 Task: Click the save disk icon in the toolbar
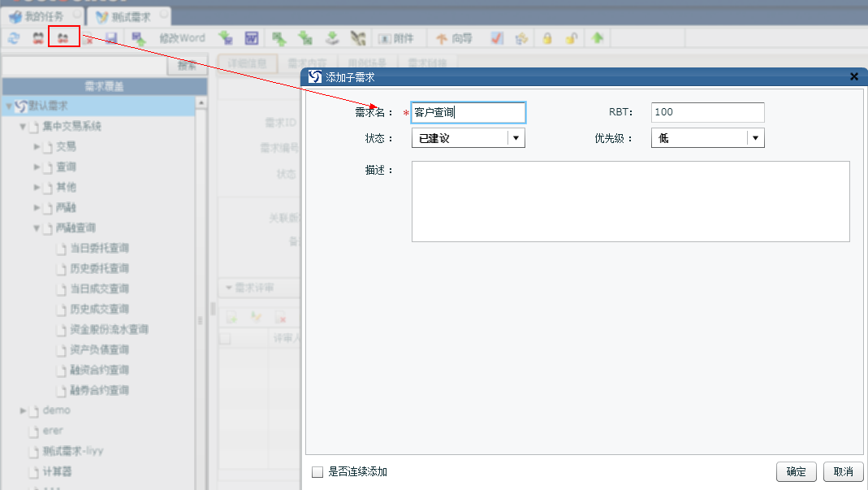coord(111,38)
